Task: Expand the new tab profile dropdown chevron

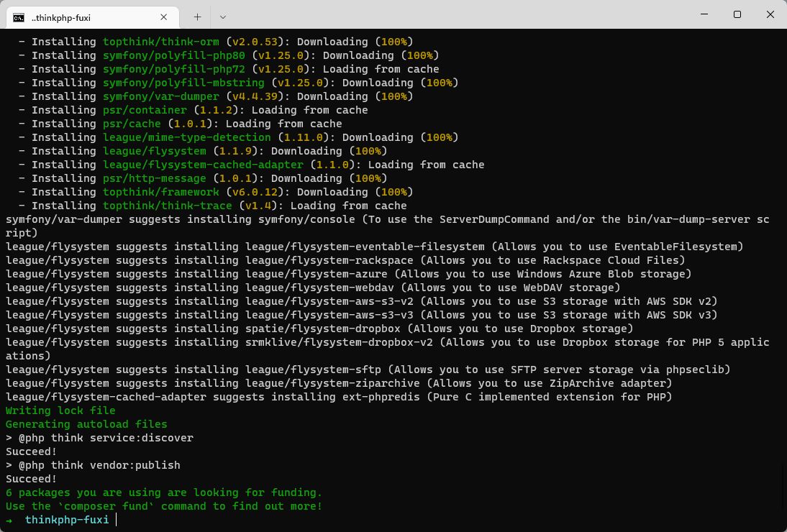Action: pos(222,17)
